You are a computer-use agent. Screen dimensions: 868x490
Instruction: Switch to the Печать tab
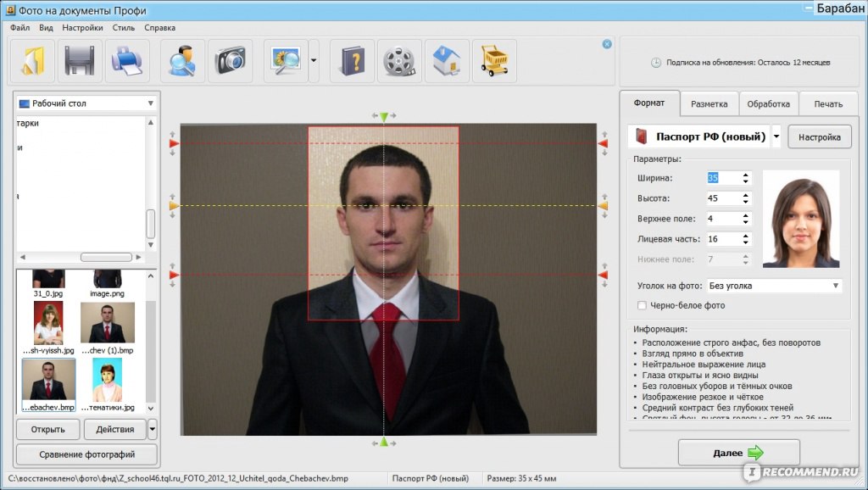pos(828,104)
